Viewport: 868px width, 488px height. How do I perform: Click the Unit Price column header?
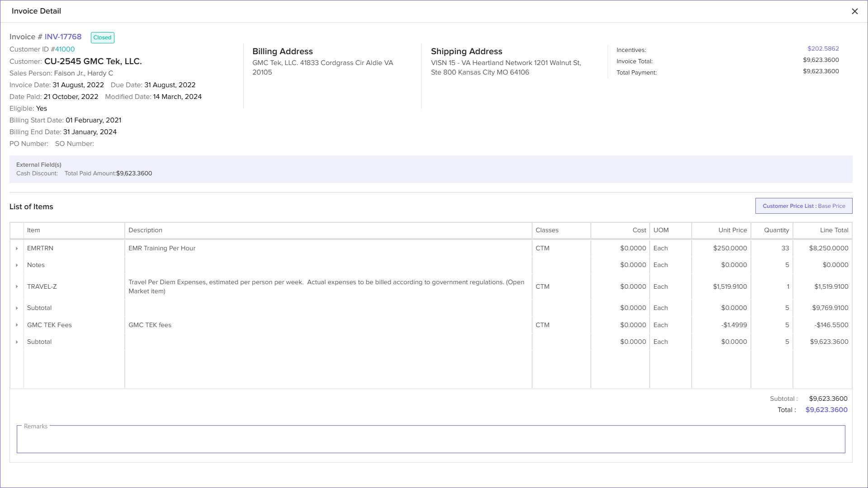[732, 230]
